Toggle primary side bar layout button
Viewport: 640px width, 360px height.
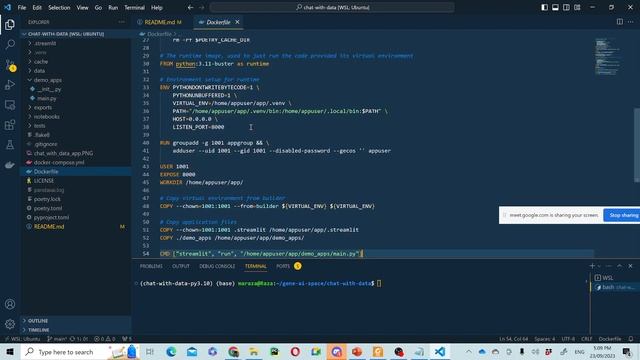[544, 7]
